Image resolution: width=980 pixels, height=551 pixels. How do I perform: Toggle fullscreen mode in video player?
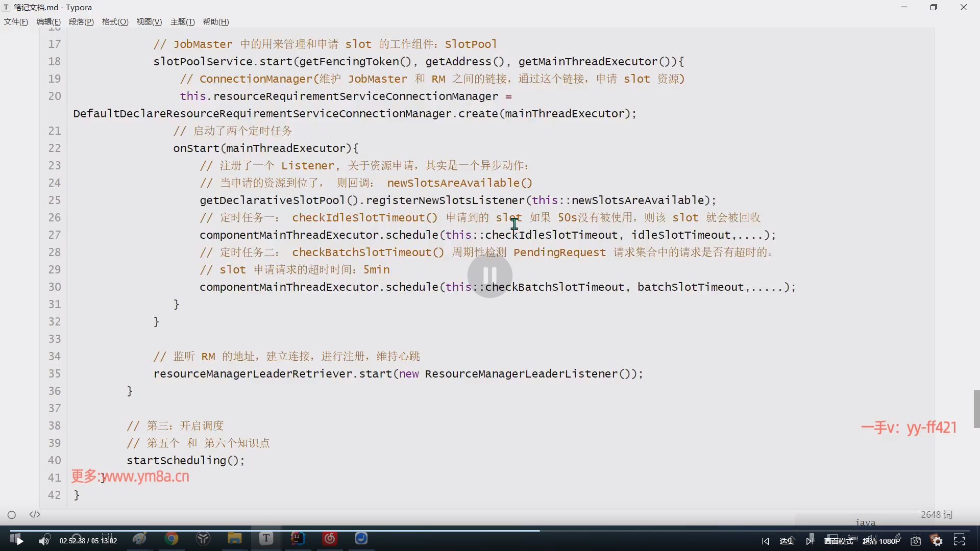tap(960, 541)
